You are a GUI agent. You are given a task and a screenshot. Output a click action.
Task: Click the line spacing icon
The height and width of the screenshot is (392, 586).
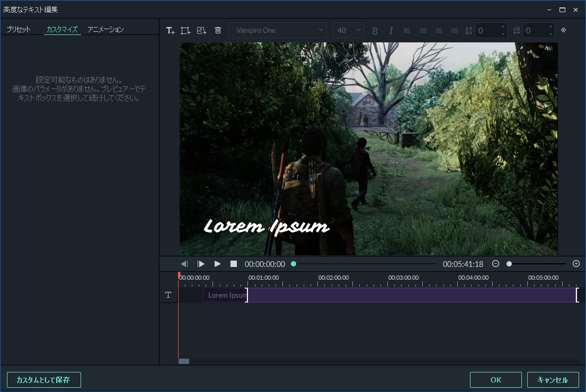coord(469,31)
